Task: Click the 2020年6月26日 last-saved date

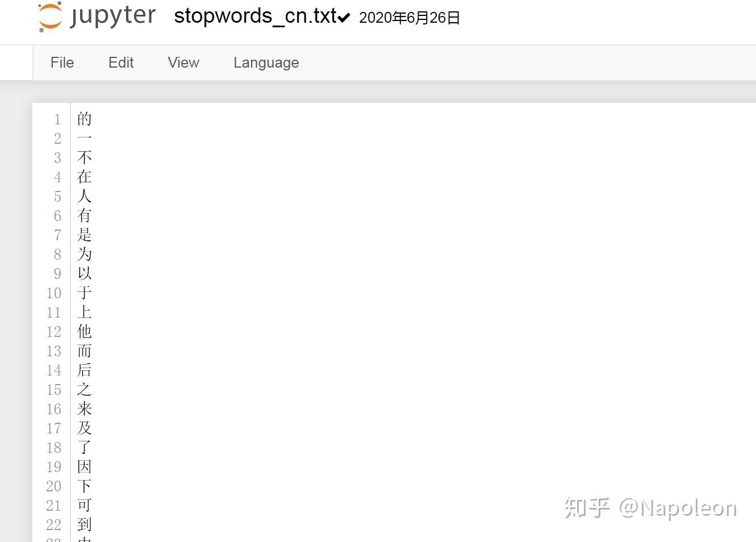Action: [409, 18]
